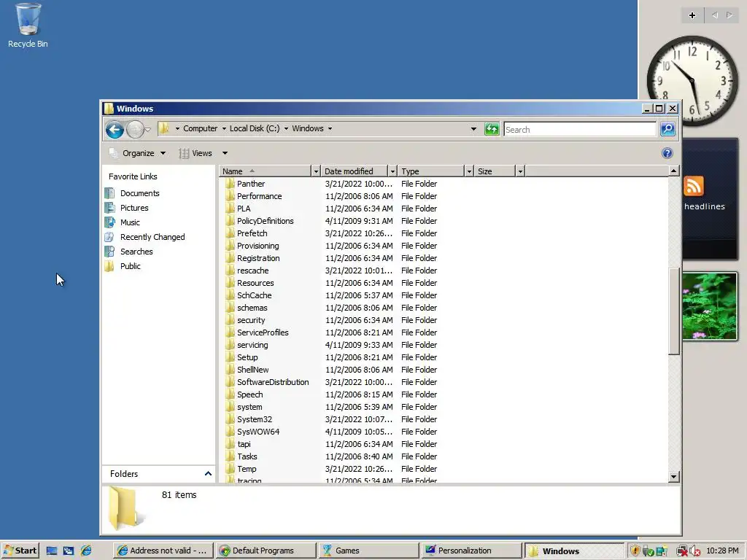Click inside the Search input box

click(x=580, y=129)
